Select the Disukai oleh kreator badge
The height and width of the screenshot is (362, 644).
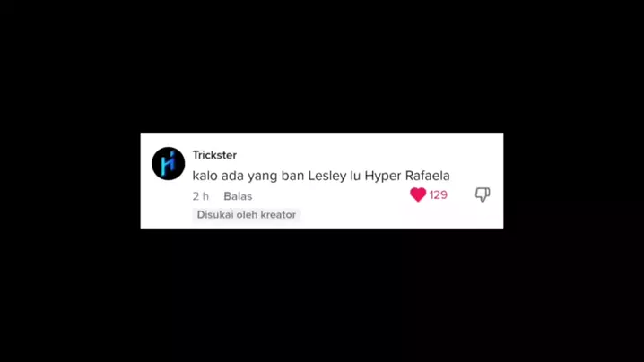pos(247,215)
